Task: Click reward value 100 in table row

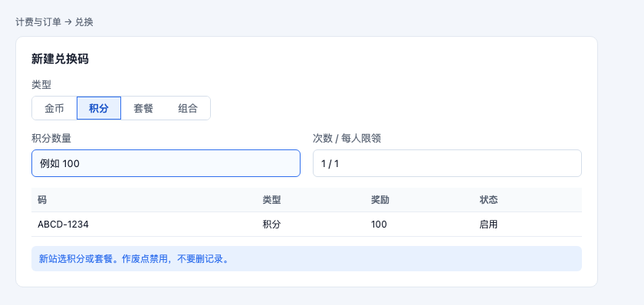Action: 379,225
